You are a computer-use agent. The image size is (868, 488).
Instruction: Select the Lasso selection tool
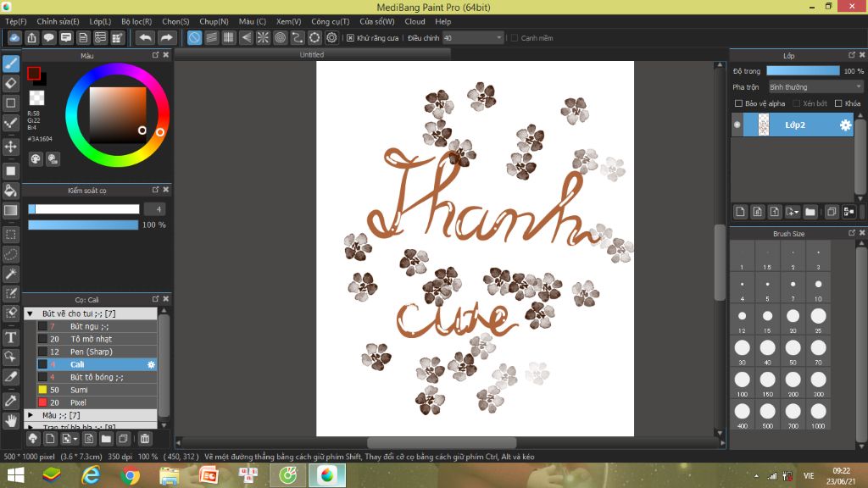click(x=10, y=254)
